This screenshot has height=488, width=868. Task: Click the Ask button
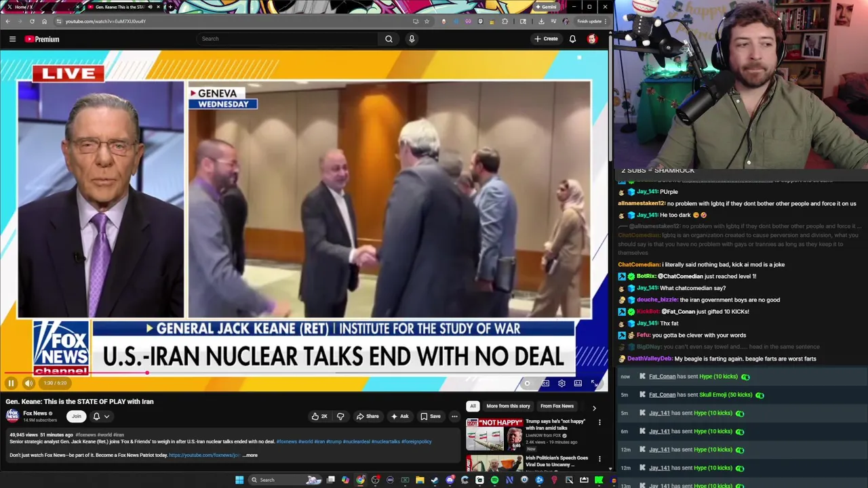point(400,416)
